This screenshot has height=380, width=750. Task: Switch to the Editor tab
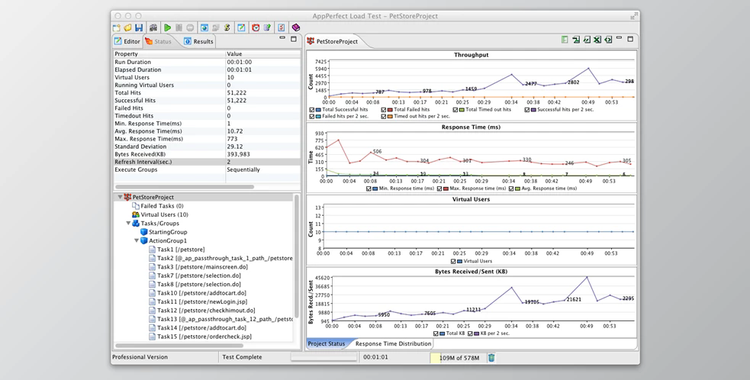tap(127, 41)
